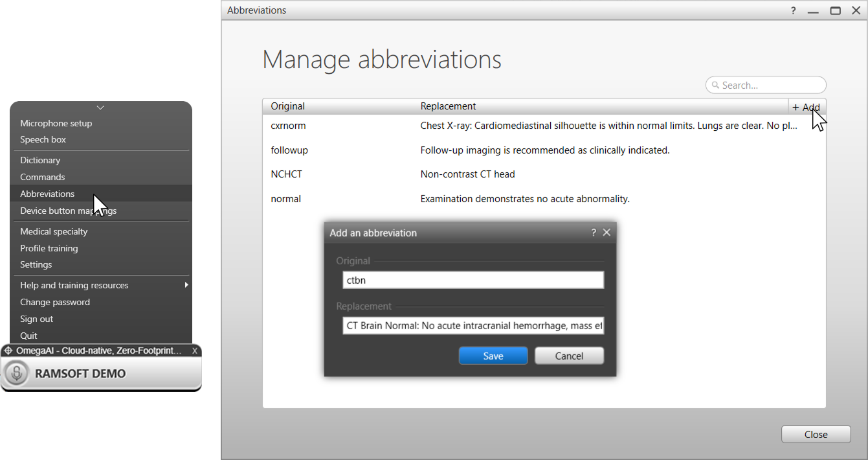The height and width of the screenshot is (460, 868).
Task: Click Sign out in the menu
Action: pyautogui.click(x=37, y=319)
